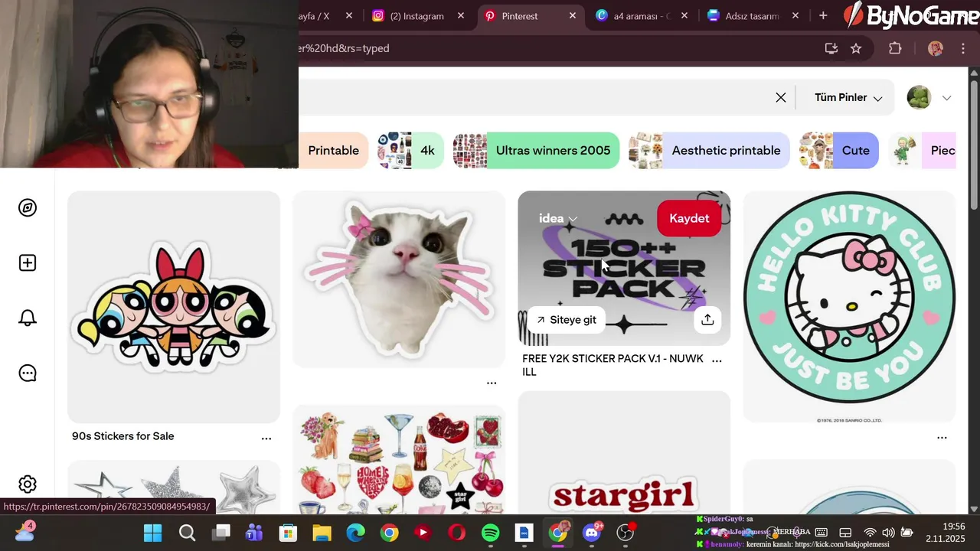Viewport: 980px width, 551px height.
Task: Click the 90s Stickers for Sale title
Action: (x=123, y=436)
